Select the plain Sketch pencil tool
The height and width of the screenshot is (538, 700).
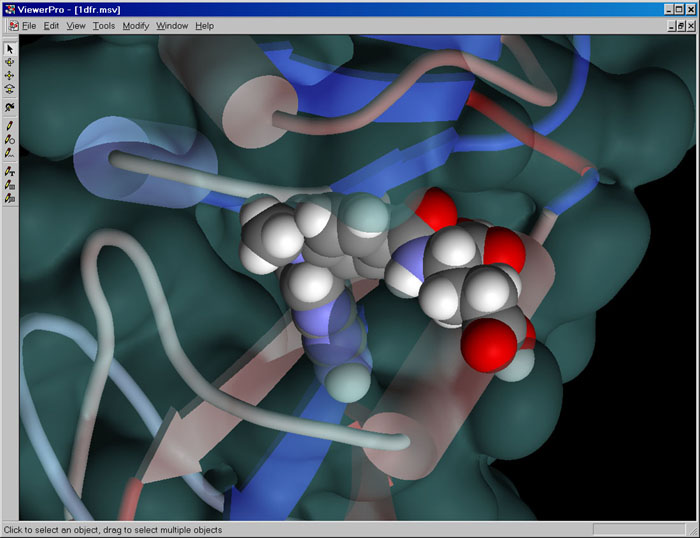(x=10, y=126)
